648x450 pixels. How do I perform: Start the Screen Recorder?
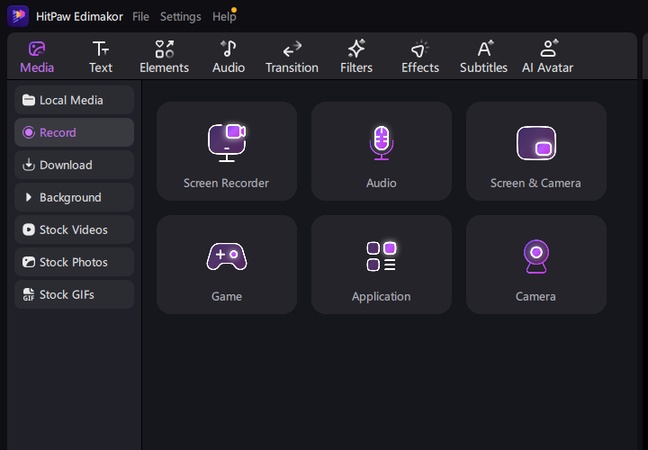pyautogui.click(x=226, y=151)
